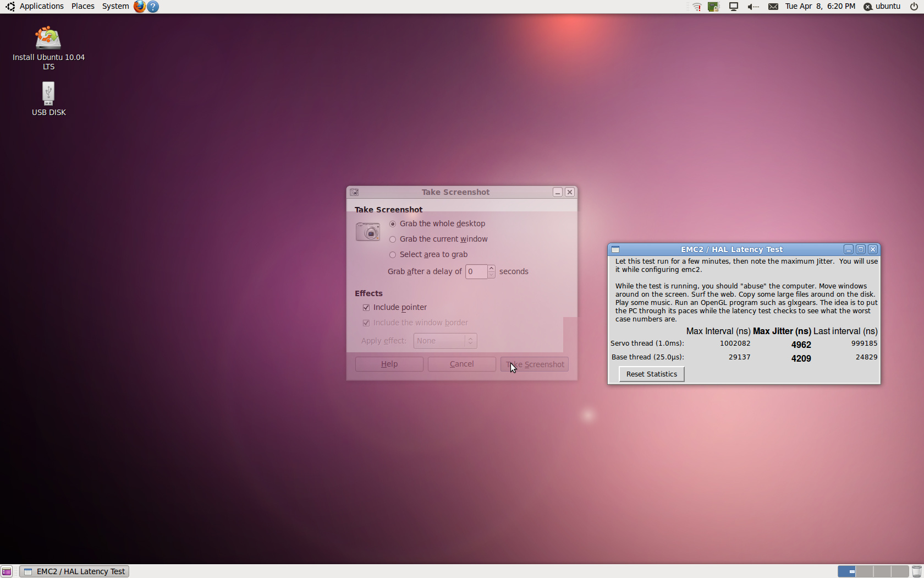This screenshot has height=578, width=924.
Task: Open the Install Ubuntu 10.04 LTS desktop icon
Action: click(48, 39)
